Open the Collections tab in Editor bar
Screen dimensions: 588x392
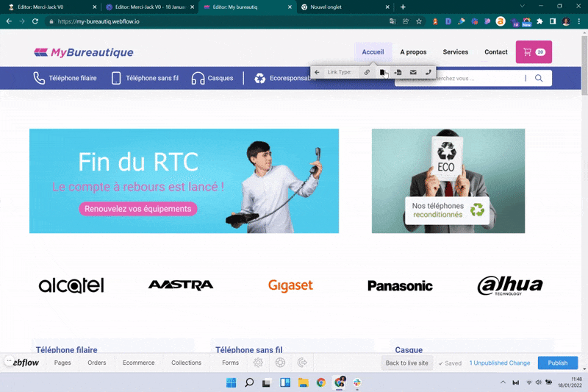tap(187, 363)
